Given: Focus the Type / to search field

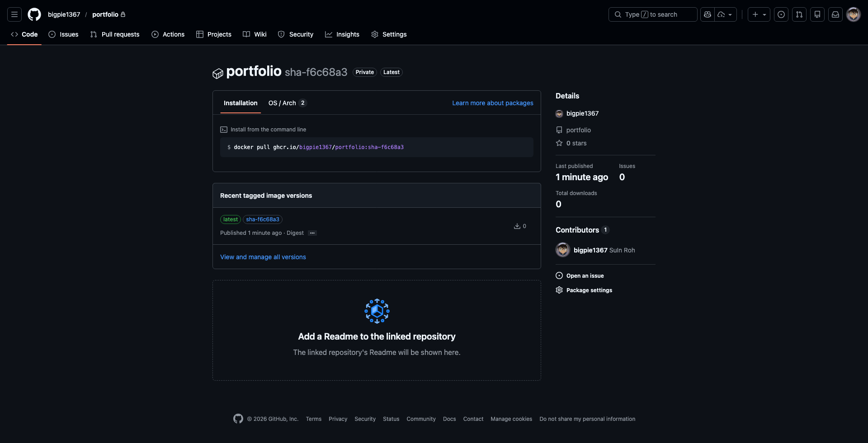Looking at the screenshot, I should point(652,14).
